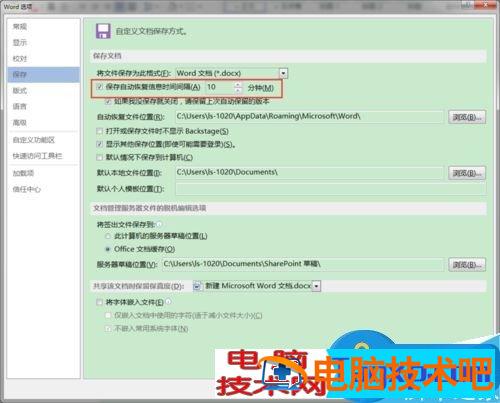
Task: Click the 默认个人模板位置 field
Action: pos(331,189)
